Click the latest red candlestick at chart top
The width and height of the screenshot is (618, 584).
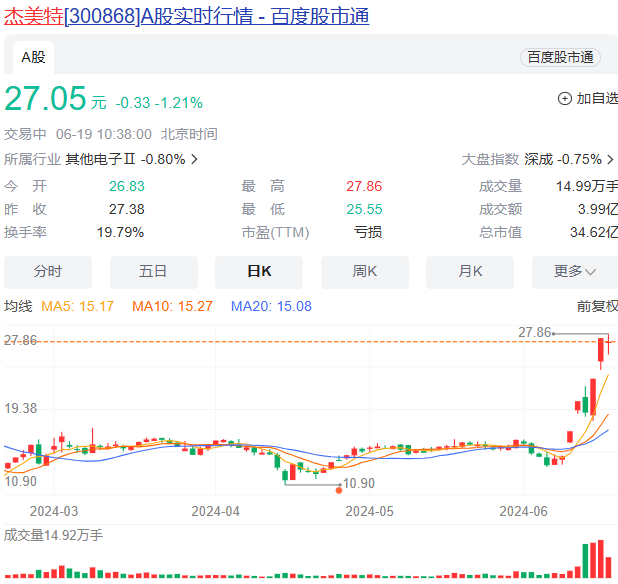[609, 342]
